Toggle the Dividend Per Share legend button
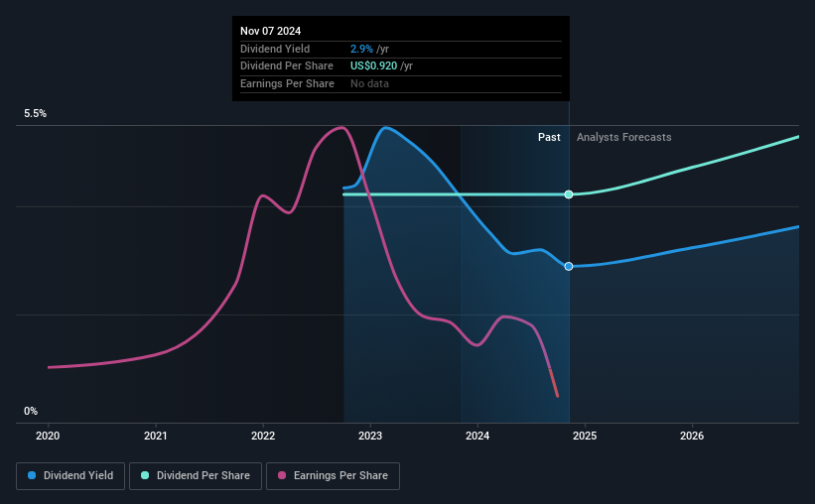Image resolution: width=815 pixels, height=504 pixels. (x=196, y=476)
